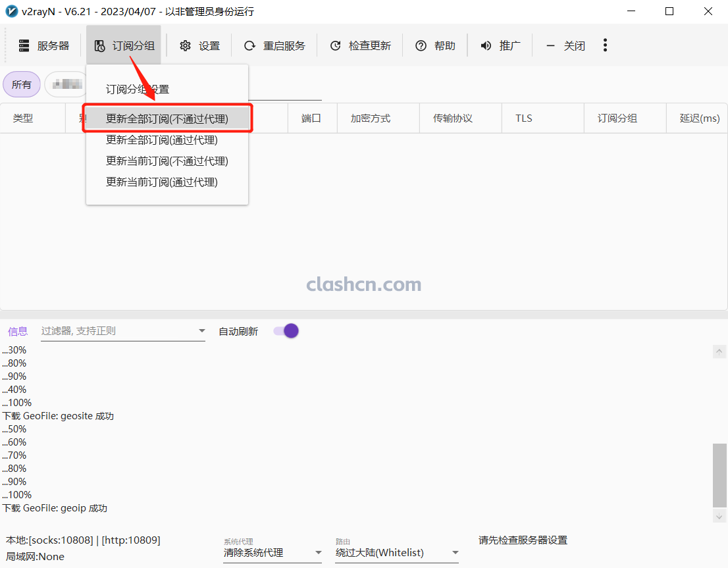Open the 路由 绕过大陆(Whitelist) dropdown
Screen dimensions: 728x568
(397, 553)
